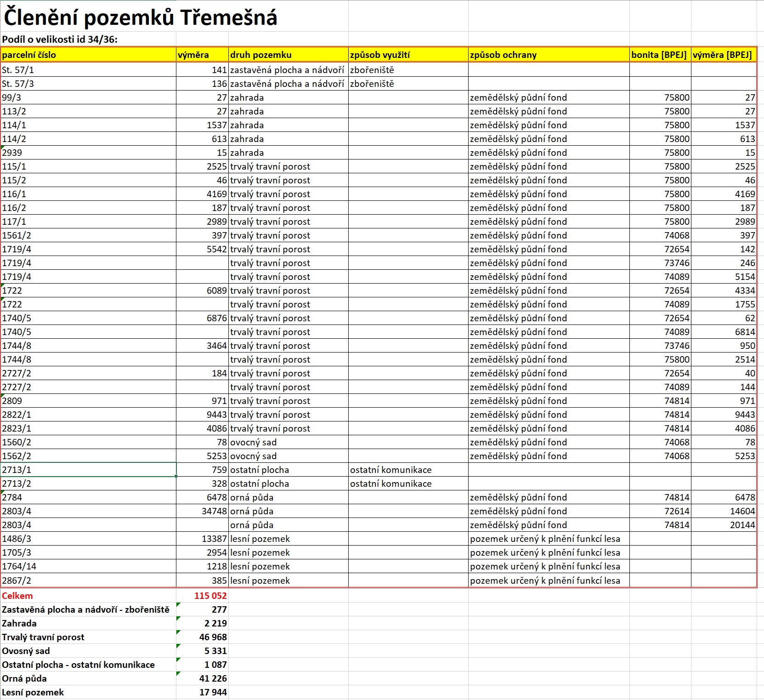Click the area value "4169" of parcel 116/1
This screenshot has height=700, width=764.
pyautogui.click(x=202, y=194)
